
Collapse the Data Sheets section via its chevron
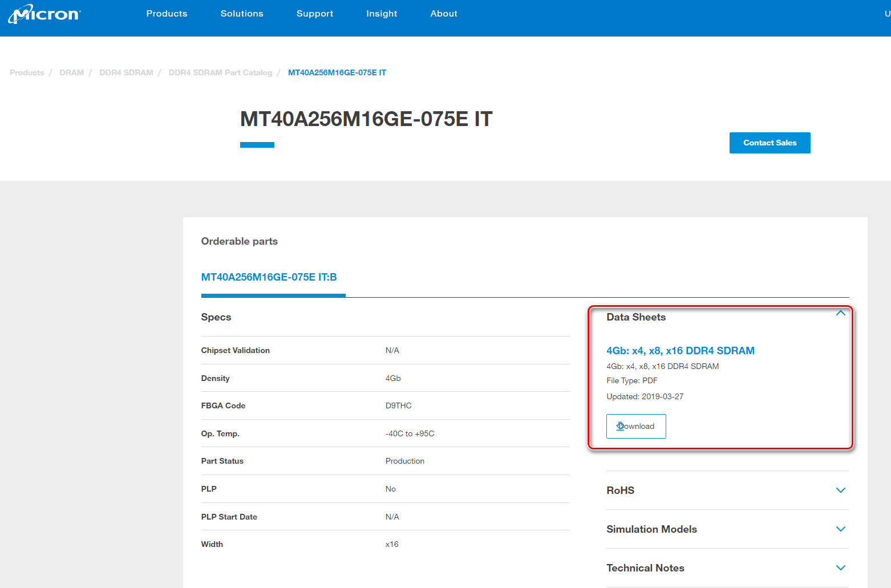coord(840,313)
